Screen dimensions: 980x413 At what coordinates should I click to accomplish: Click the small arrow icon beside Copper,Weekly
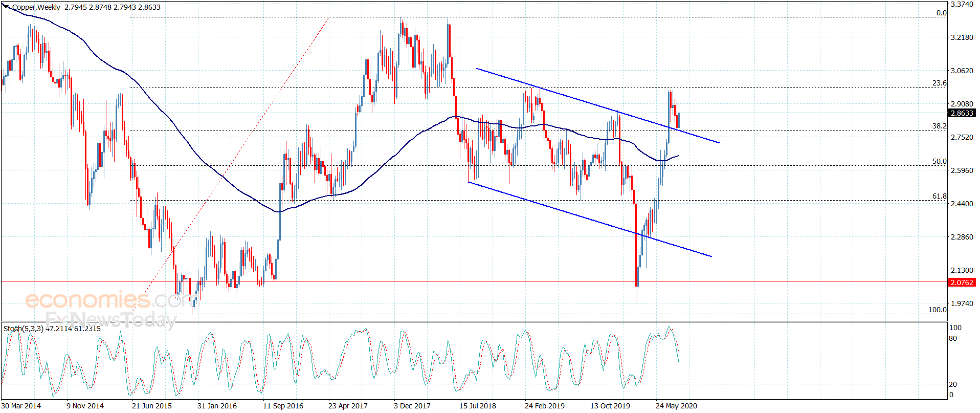coord(7,7)
